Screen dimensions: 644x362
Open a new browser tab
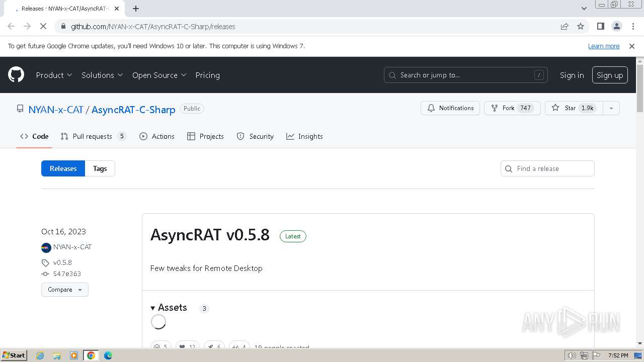136,9
